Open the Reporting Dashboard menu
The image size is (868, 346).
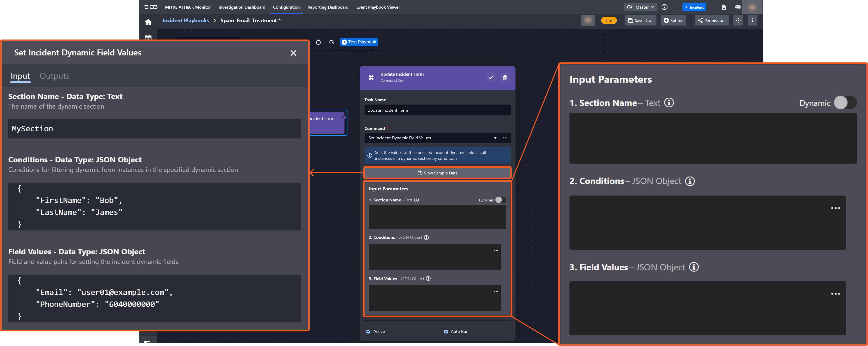327,7
